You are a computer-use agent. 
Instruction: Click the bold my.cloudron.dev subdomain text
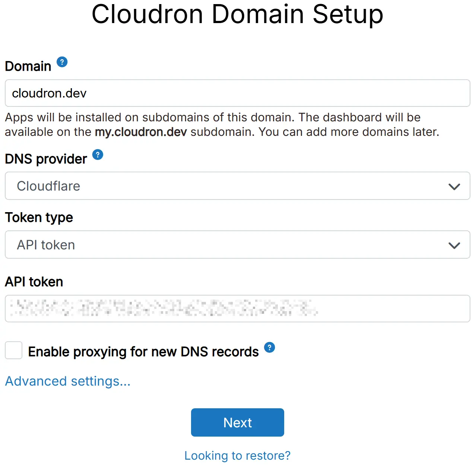(x=141, y=132)
